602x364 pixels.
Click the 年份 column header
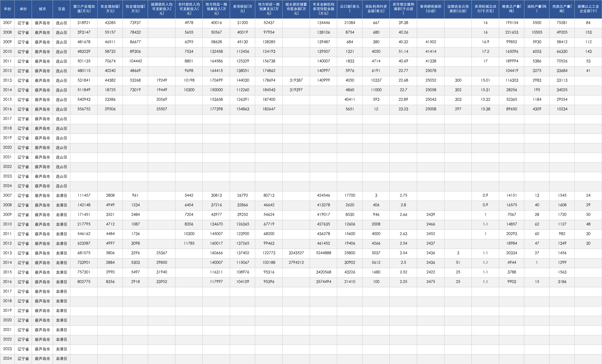click(7, 9)
